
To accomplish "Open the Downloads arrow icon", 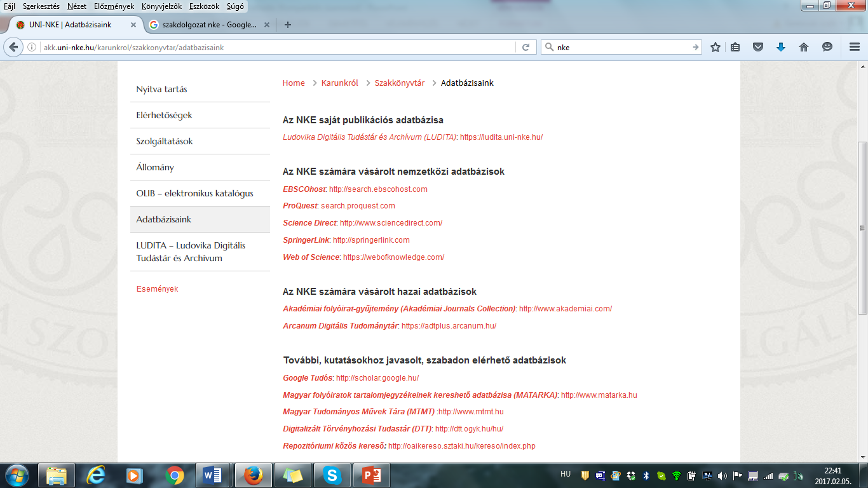I will click(781, 47).
